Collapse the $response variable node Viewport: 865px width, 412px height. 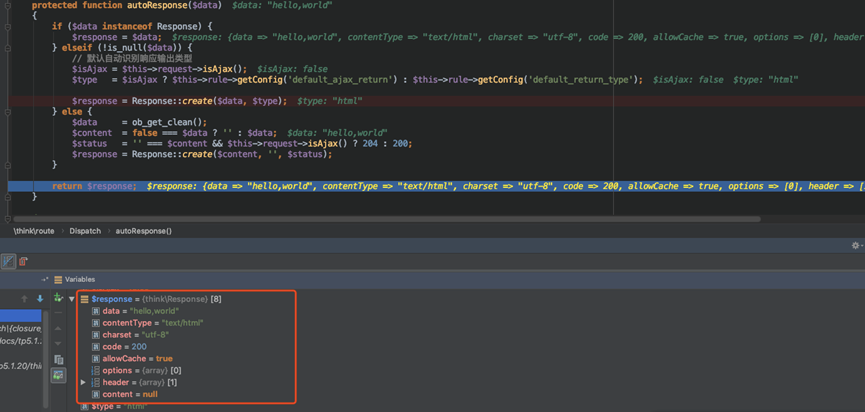(72, 299)
